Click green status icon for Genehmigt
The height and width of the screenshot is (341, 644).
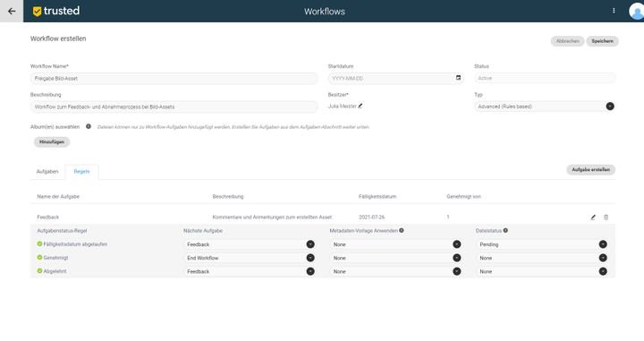[40, 257]
